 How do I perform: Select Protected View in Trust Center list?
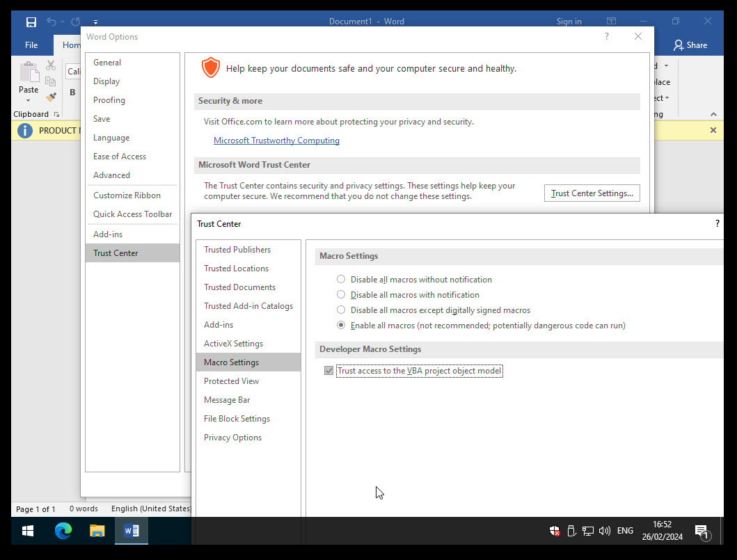231,381
